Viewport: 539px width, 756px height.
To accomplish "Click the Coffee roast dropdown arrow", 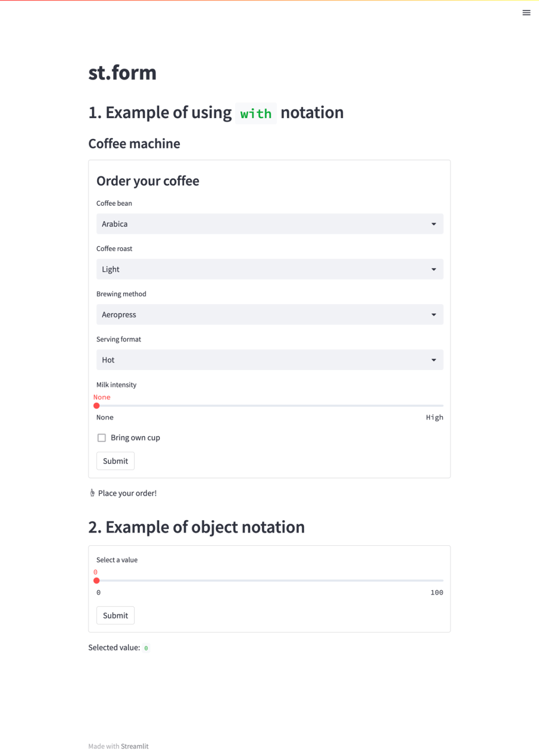I will click(x=434, y=269).
